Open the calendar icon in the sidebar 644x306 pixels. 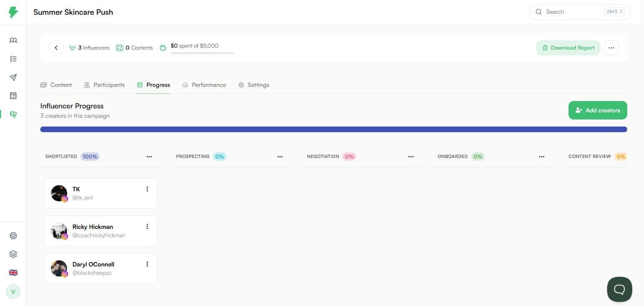[13, 96]
